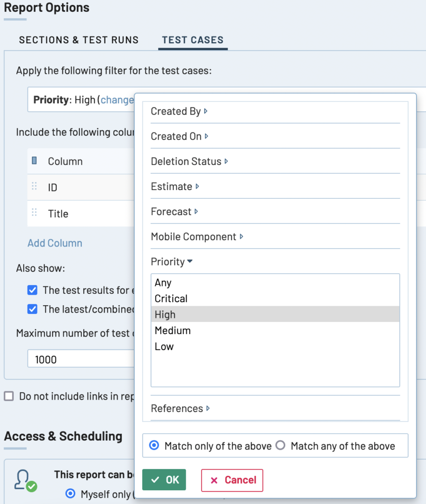The image size is (426, 504).
Task: Check the Do not include links box
Action: tap(9, 396)
